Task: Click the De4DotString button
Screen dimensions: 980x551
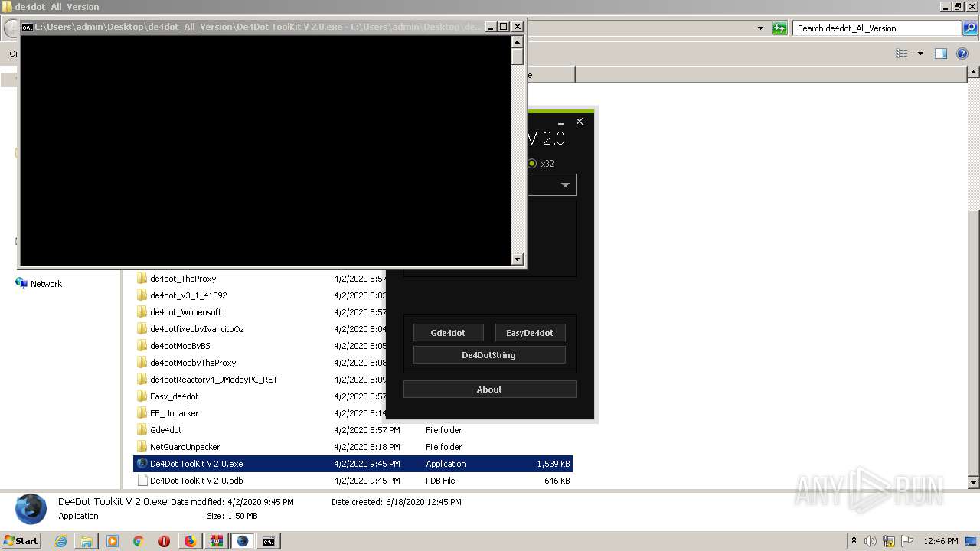Action: coord(489,355)
